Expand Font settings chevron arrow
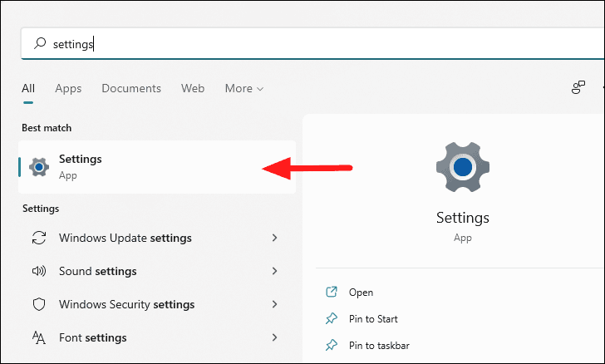This screenshot has width=605, height=364. pyautogui.click(x=275, y=337)
